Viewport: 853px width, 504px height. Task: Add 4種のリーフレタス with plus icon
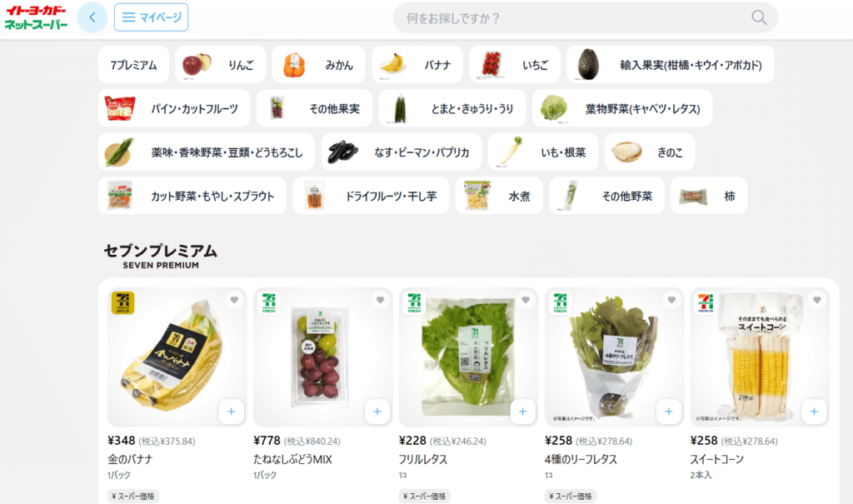(669, 412)
